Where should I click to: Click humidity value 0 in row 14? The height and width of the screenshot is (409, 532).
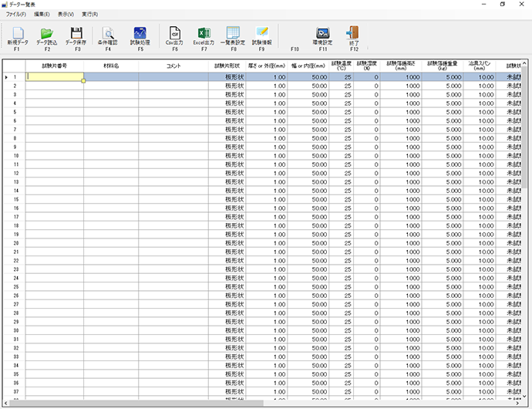[x=367, y=191]
